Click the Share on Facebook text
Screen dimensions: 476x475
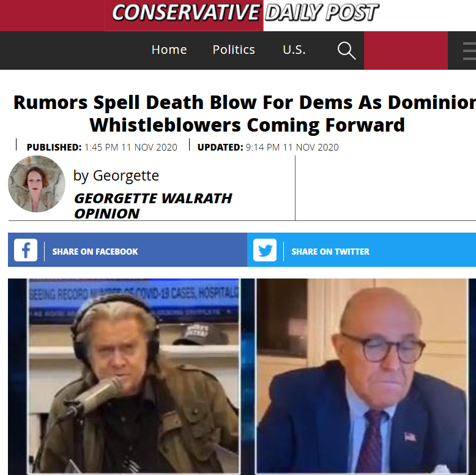95,252
